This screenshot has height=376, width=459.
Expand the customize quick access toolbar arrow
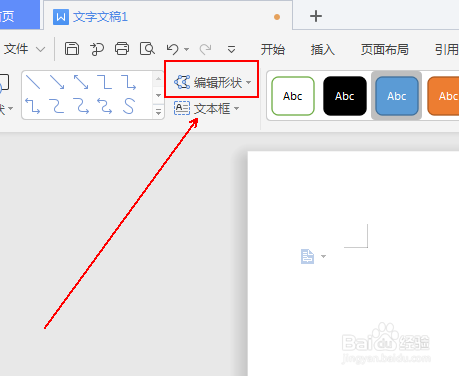tap(231, 50)
